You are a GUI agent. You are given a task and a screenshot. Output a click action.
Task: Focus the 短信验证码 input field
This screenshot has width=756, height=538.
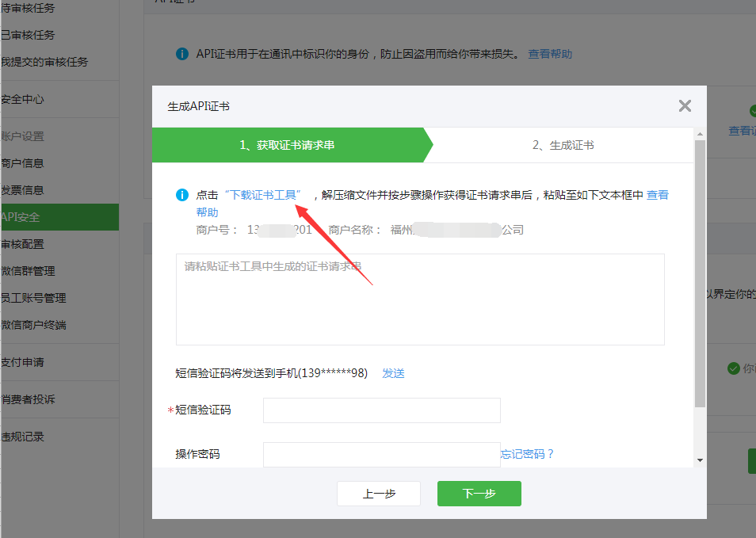381,410
